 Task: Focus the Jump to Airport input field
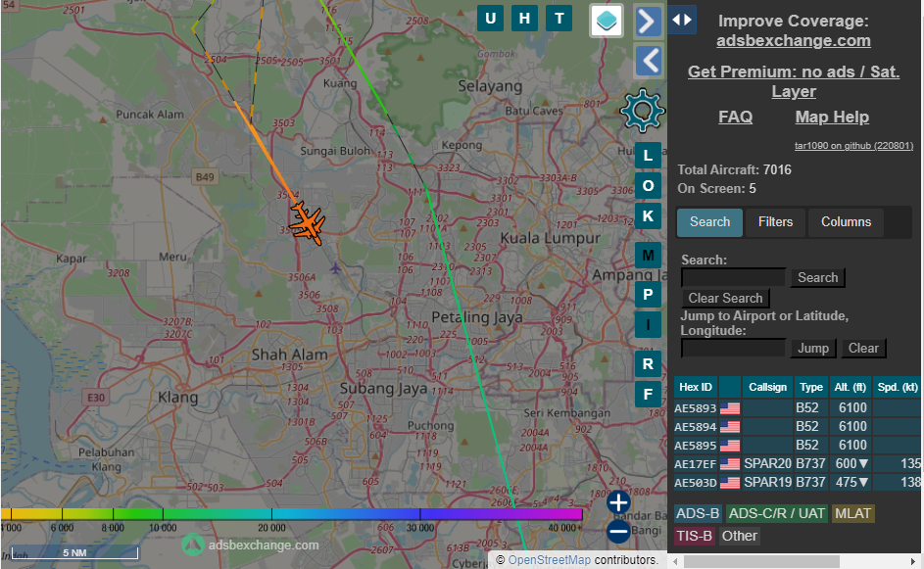coord(733,348)
